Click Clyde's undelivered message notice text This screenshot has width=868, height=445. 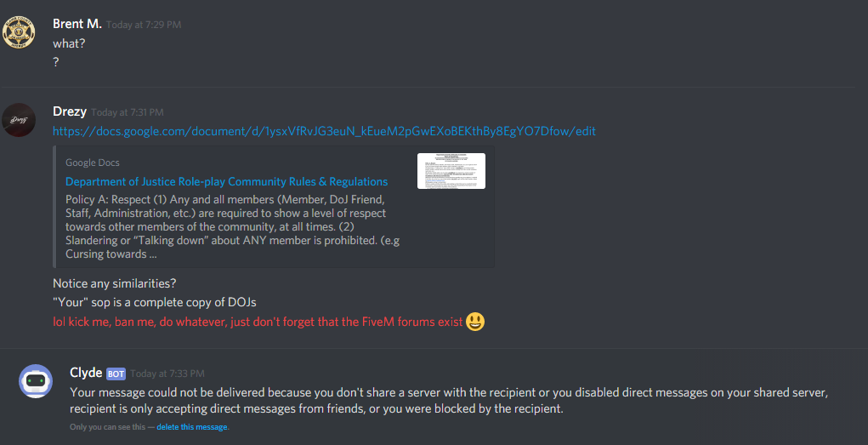448,402
